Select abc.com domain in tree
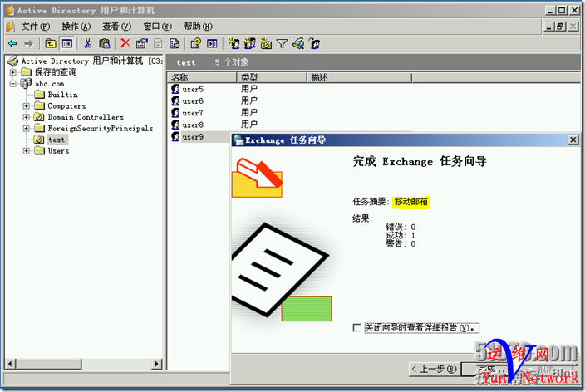The width and height of the screenshot is (585, 392). (x=50, y=84)
